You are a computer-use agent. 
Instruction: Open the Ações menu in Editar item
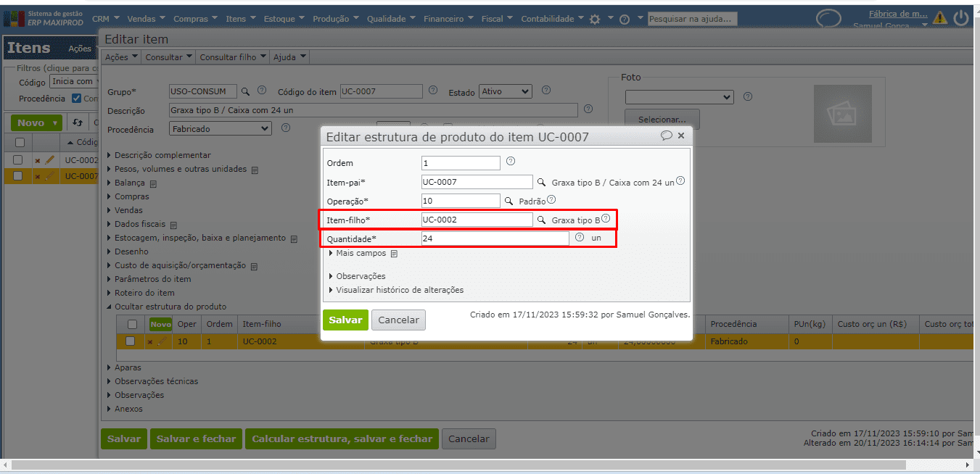tap(121, 57)
